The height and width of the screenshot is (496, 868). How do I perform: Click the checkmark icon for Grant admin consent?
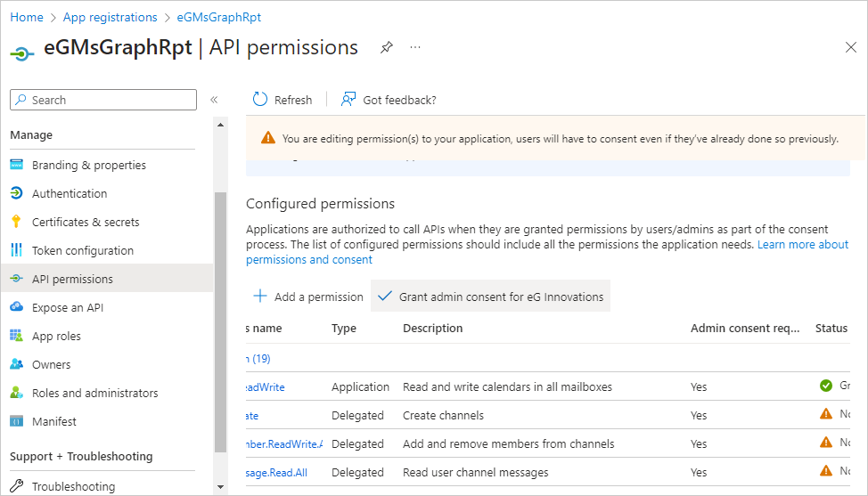[385, 296]
